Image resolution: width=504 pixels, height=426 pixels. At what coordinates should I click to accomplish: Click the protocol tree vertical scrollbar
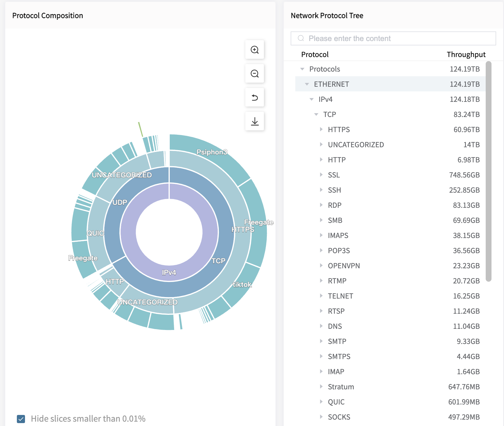click(488, 171)
